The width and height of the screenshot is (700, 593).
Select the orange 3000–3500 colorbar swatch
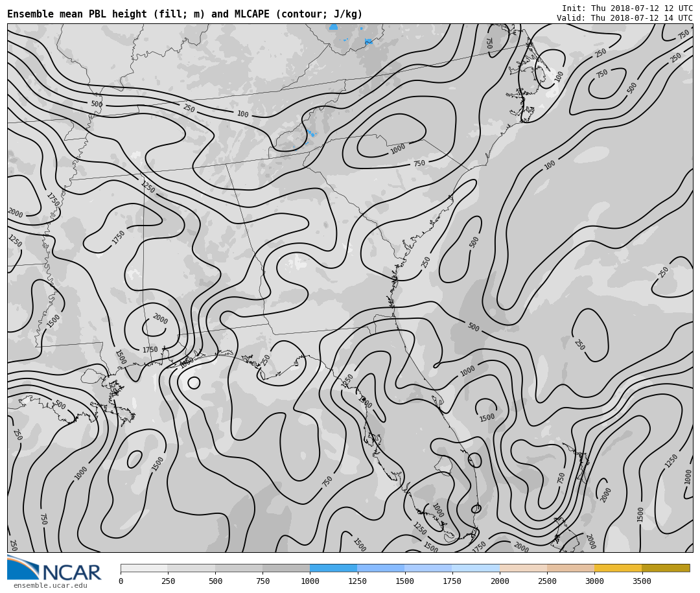click(x=618, y=568)
